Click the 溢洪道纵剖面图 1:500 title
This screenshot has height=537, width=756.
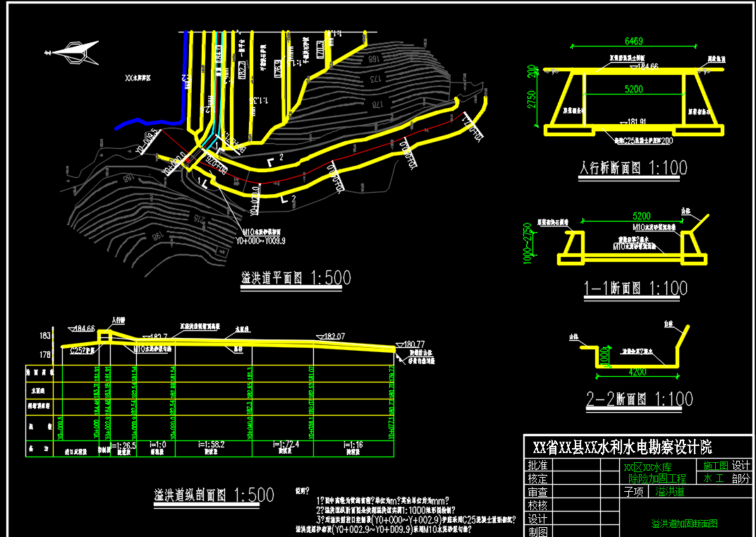click(214, 495)
